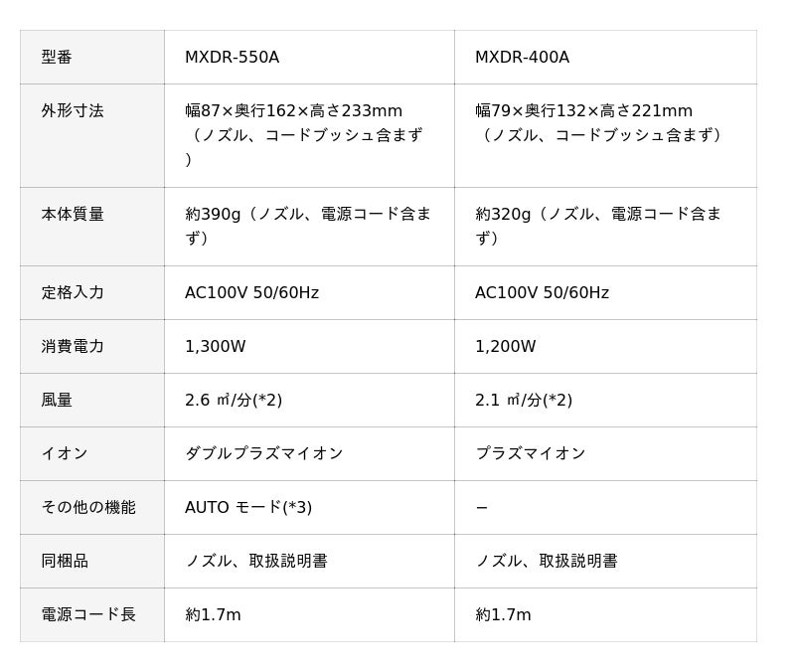Click the 定格入力 row label
This screenshot has width=795, height=672.
coord(73,292)
